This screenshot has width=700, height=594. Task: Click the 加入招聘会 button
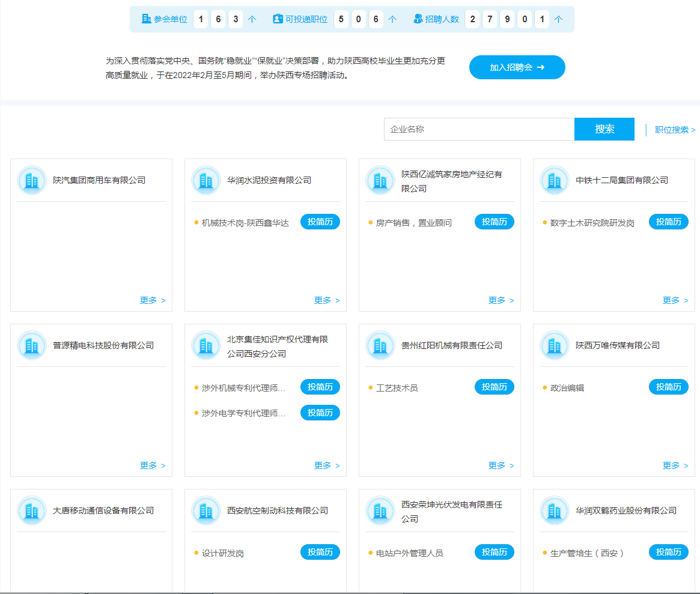tap(517, 67)
